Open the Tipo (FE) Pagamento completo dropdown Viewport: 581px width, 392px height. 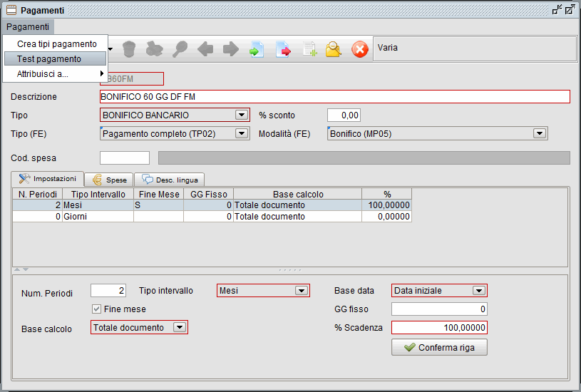pos(242,133)
